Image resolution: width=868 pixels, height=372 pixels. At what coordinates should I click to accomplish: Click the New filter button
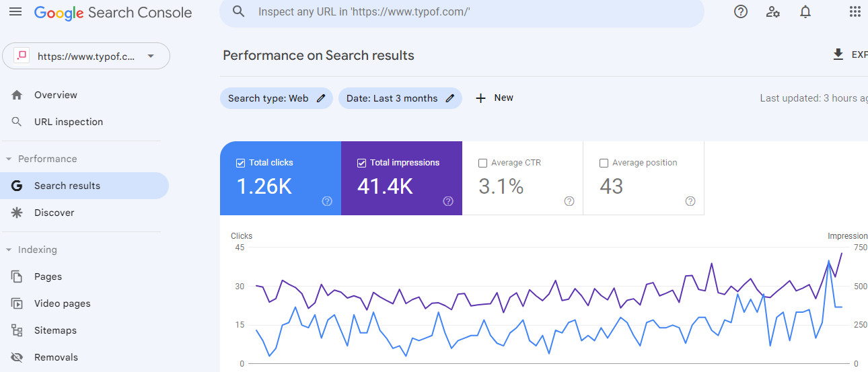click(495, 98)
